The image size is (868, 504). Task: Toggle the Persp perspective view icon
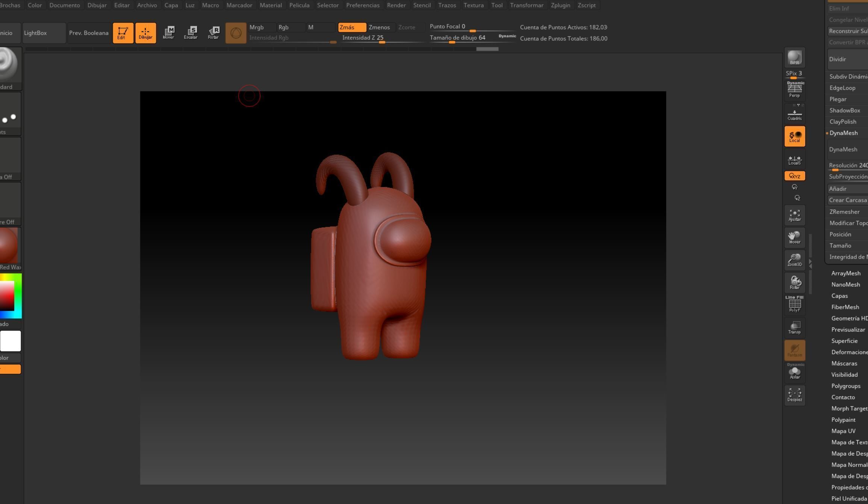pos(794,90)
